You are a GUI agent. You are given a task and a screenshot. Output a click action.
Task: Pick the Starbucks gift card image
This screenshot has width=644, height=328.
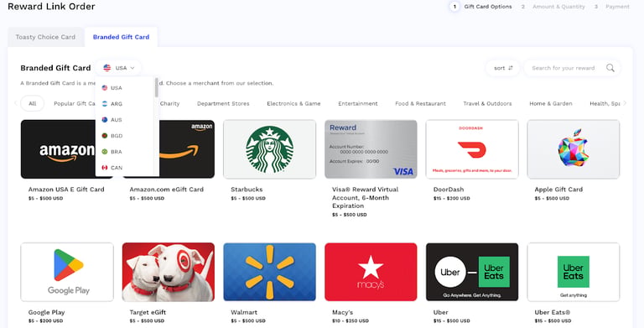(x=269, y=149)
